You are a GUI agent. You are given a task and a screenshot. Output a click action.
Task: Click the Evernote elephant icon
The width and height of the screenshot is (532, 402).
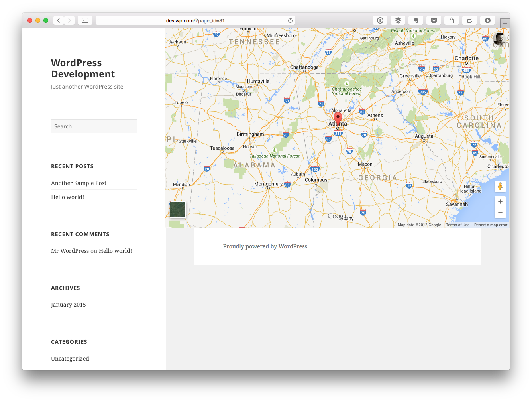[416, 20]
